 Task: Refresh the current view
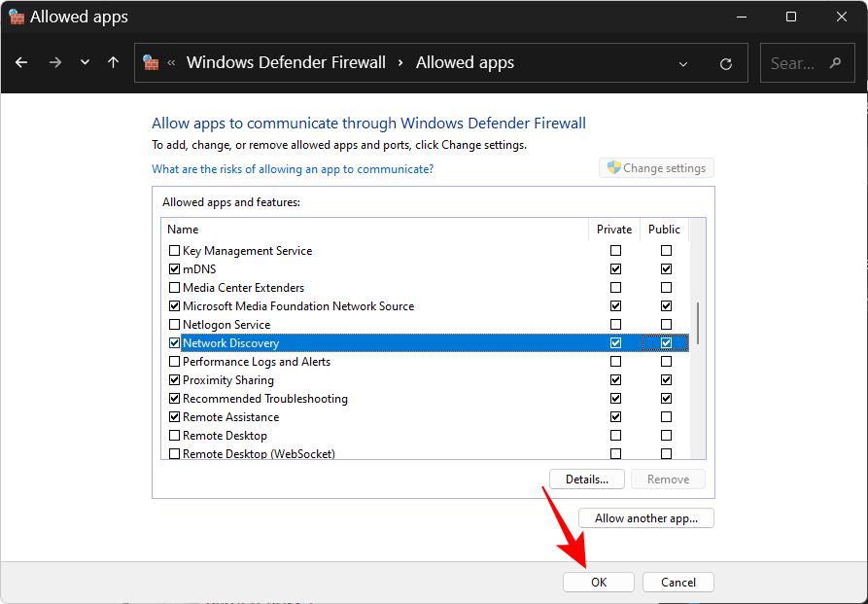point(725,62)
